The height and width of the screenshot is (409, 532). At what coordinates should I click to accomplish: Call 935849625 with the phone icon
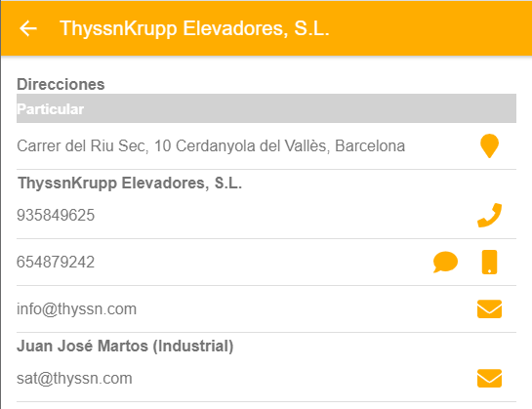pos(489,215)
